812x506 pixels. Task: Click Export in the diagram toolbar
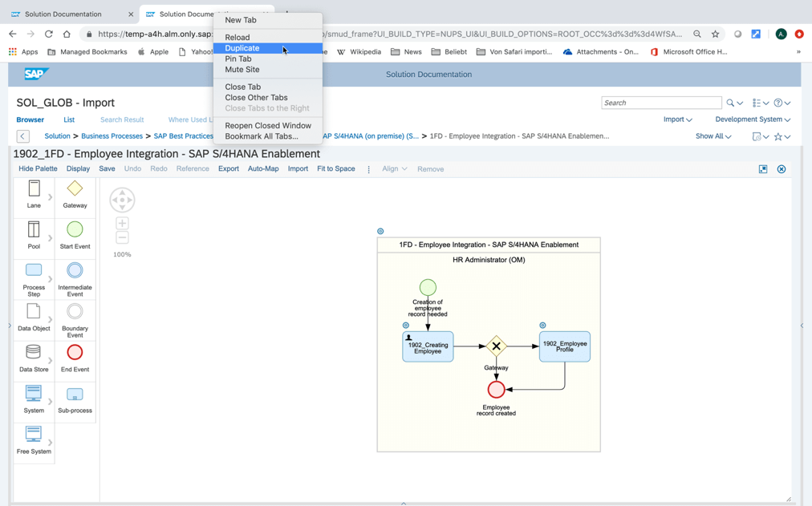click(229, 168)
